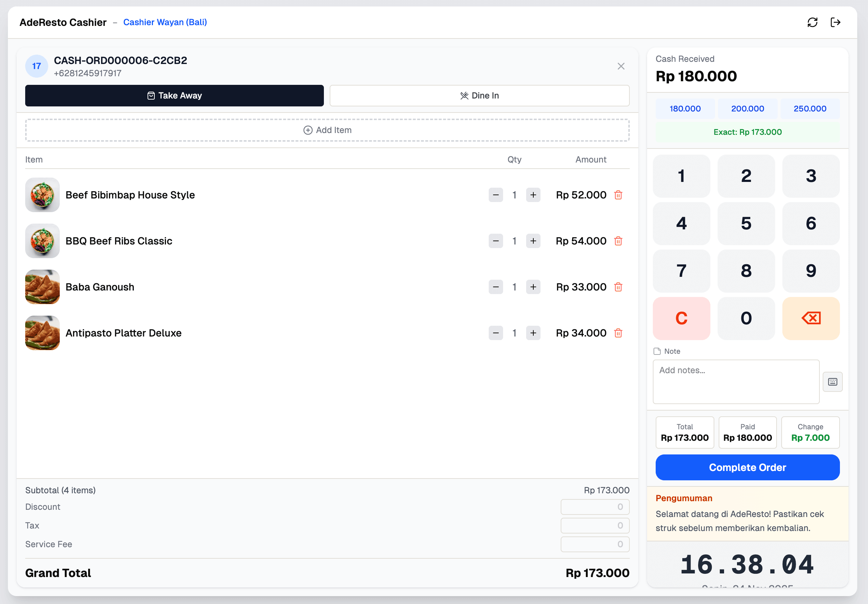Increase BBQ Beef Ribs Classic quantity
Image resolution: width=868 pixels, height=604 pixels.
pos(533,241)
